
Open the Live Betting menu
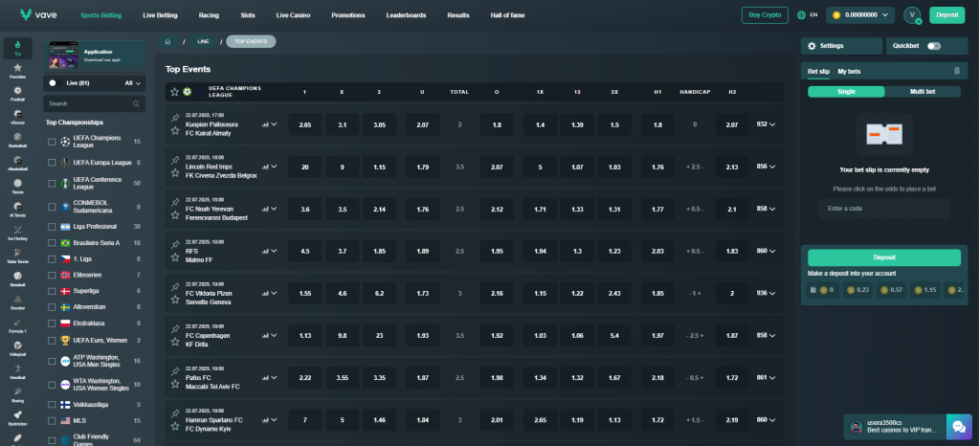click(x=160, y=15)
